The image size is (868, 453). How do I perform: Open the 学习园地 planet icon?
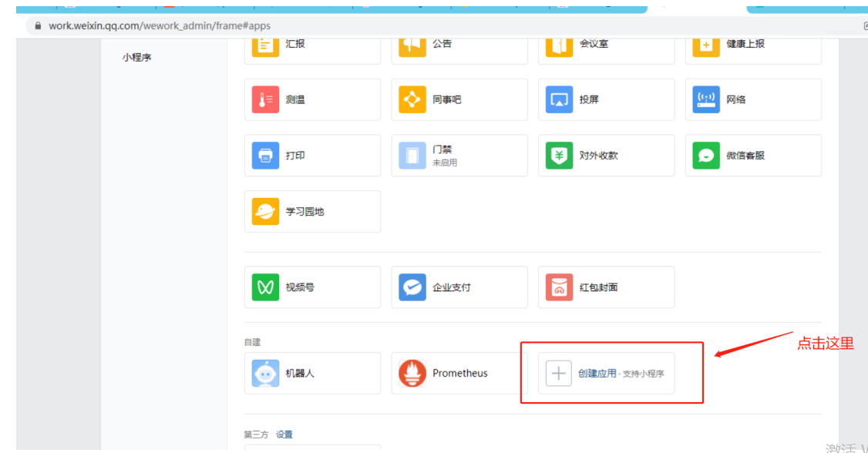[265, 211]
